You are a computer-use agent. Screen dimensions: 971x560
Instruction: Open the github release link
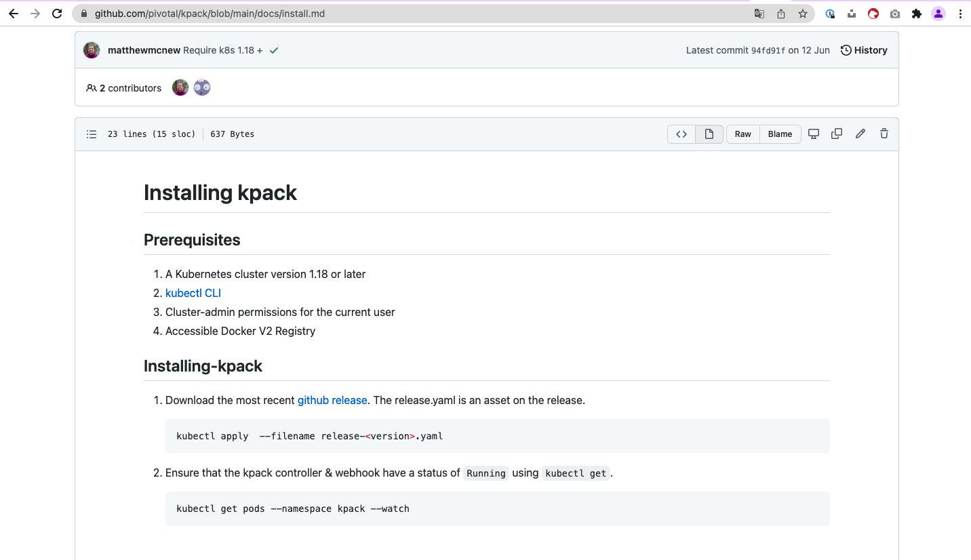[x=332, y=400]
